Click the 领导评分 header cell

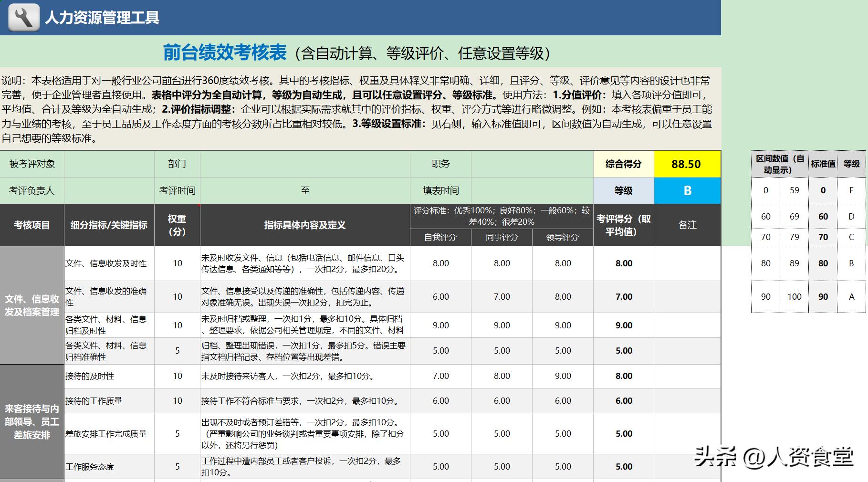pyautogui.click(x=562, y=237)
